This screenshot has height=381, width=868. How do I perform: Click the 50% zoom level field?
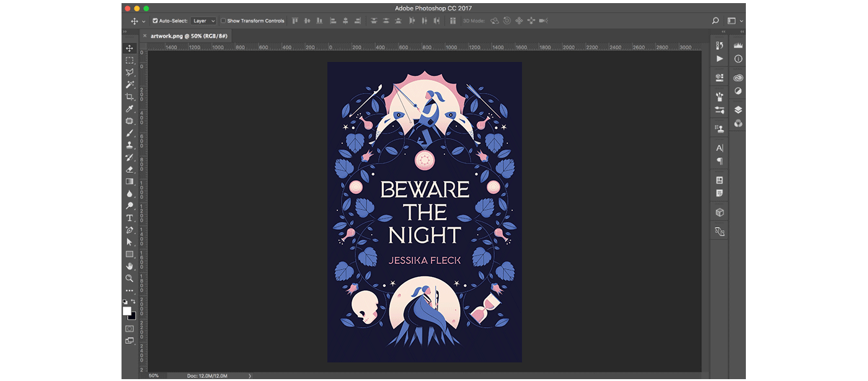[154, 375]
